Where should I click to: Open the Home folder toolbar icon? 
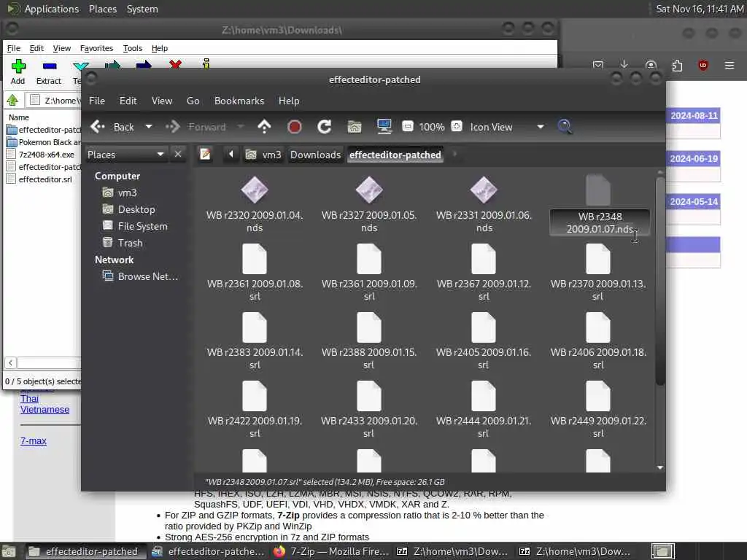(x=355, y=127)
